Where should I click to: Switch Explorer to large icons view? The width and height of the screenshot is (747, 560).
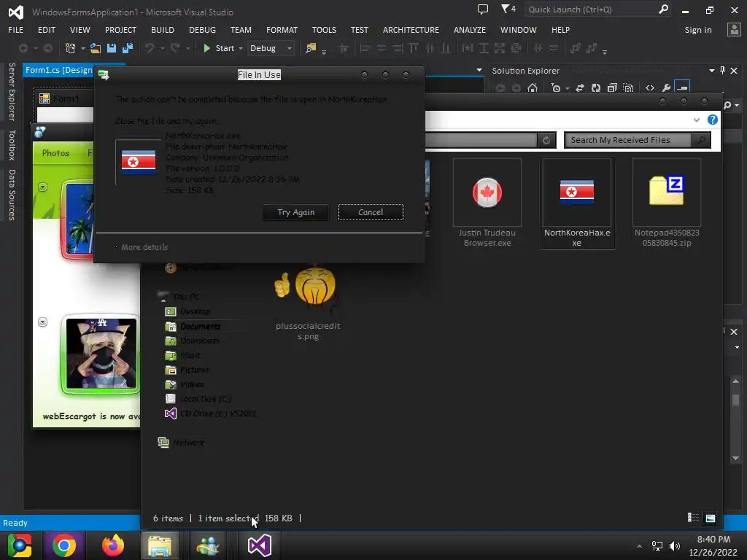point(711,518)
